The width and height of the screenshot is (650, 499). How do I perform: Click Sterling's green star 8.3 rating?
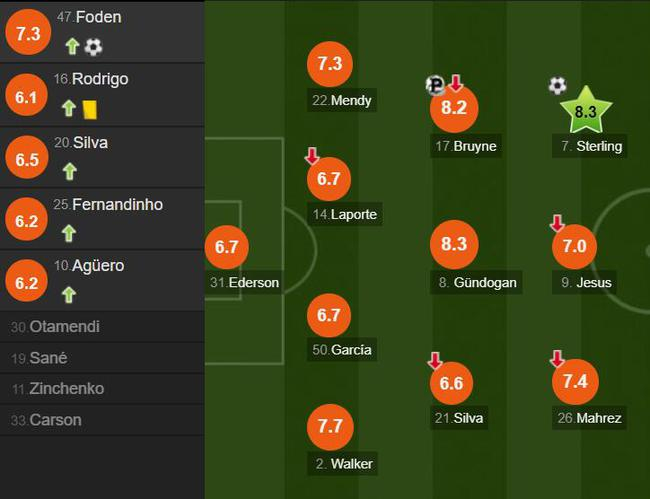[586, 111]
